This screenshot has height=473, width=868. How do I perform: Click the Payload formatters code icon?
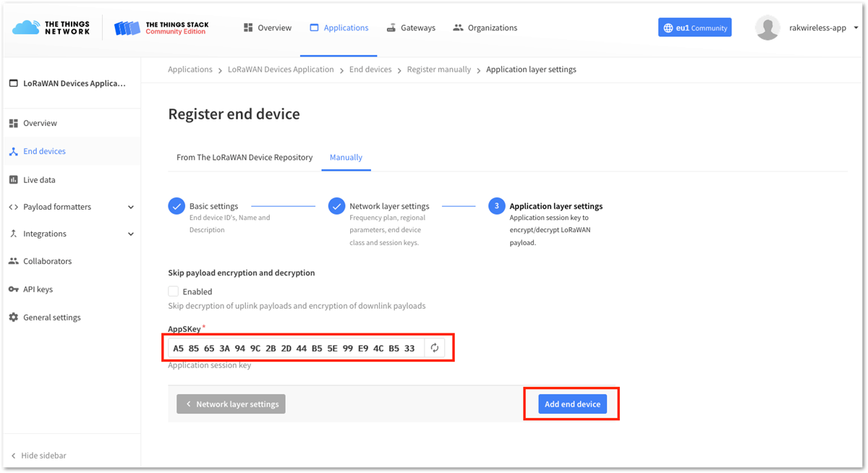click(13, 207)
